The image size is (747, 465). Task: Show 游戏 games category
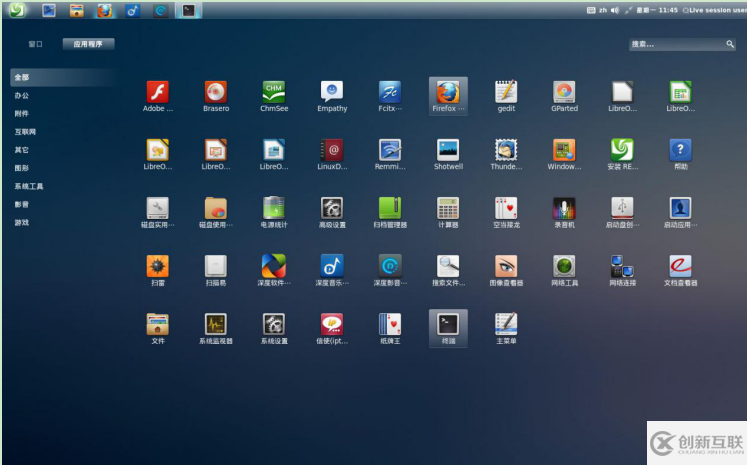click(x=22, y=222)
